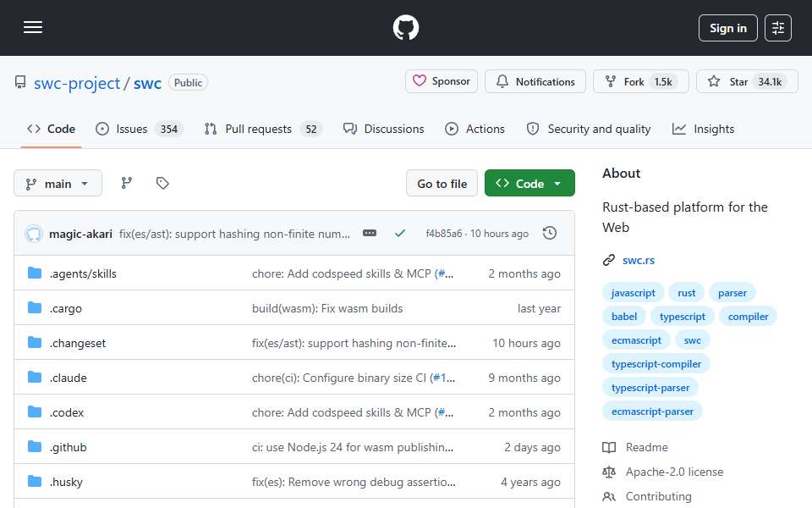Go to GitHub home via Octocat logo
The height and width of the screenshot is (508, 812).
pos(405,27)
